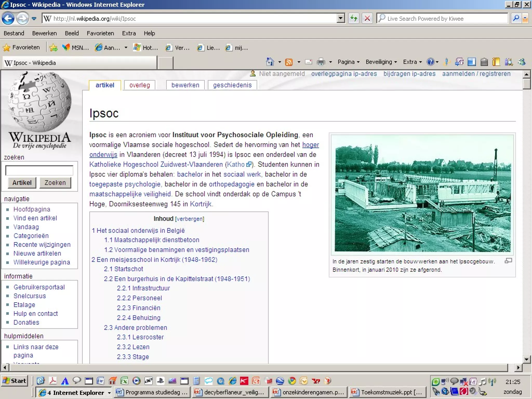Expand the Beveiliging dropdown menu
This screenshot has width=532, height=399.
[381, 62]
